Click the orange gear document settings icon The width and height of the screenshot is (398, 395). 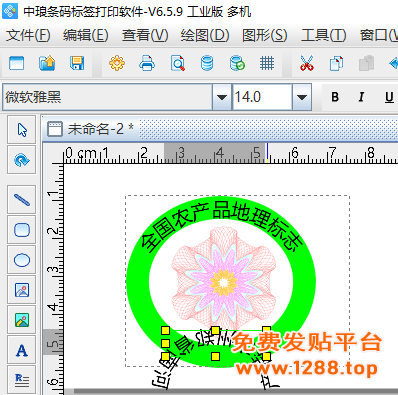click(x=117, y=63)
